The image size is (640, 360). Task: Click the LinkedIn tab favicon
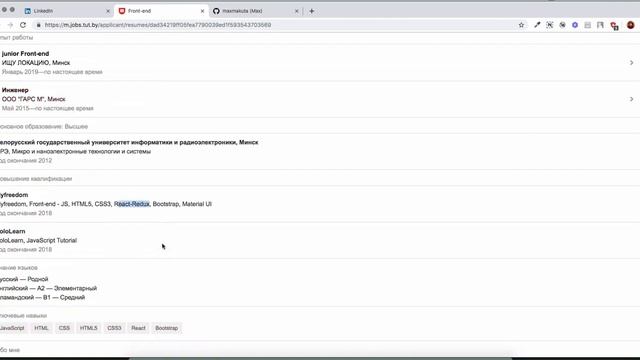pos(28,11)
